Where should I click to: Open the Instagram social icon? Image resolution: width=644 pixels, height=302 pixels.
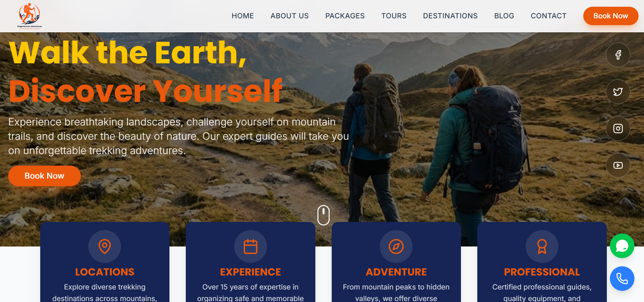pos(618,128)
